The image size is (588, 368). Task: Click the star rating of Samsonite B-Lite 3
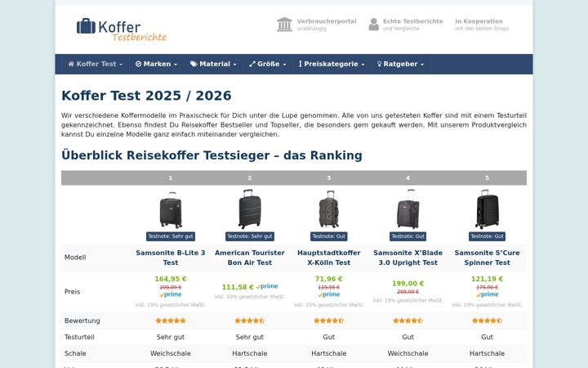[x=171, y=321]
